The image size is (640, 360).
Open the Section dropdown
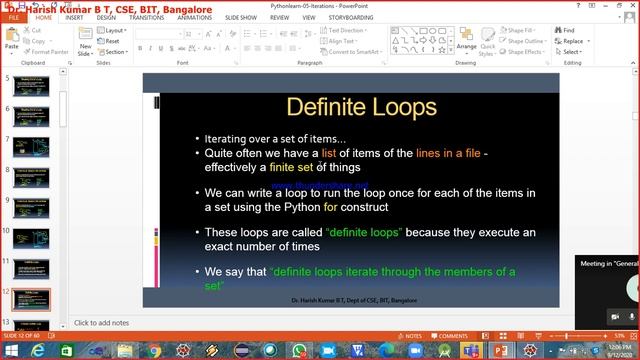pyautogui.click(x=113, y=52)
